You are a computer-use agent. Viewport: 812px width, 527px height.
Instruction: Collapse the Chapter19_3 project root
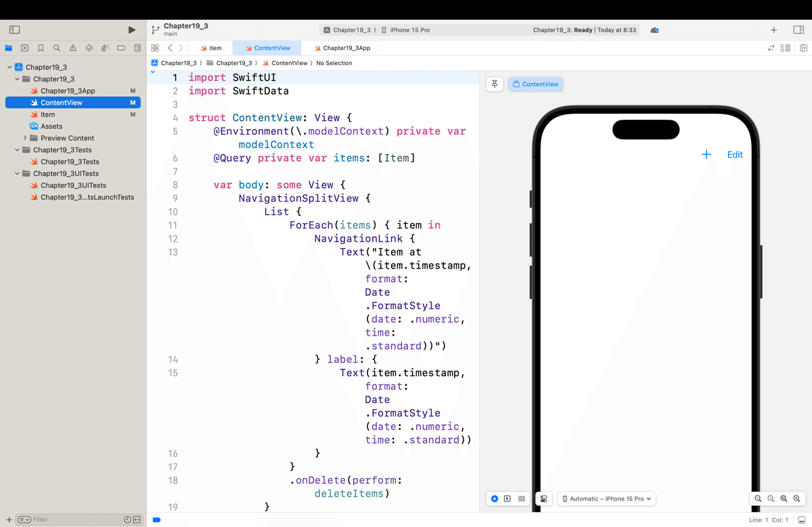[x=9, y=67]
